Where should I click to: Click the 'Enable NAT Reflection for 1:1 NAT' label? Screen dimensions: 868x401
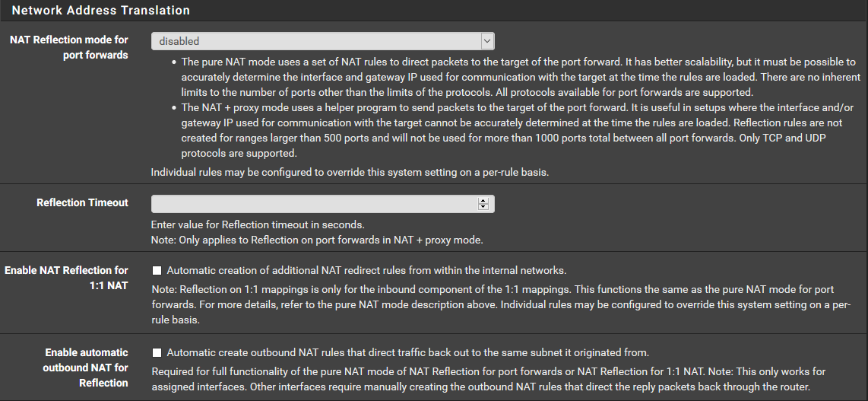(x=67, y=278)
